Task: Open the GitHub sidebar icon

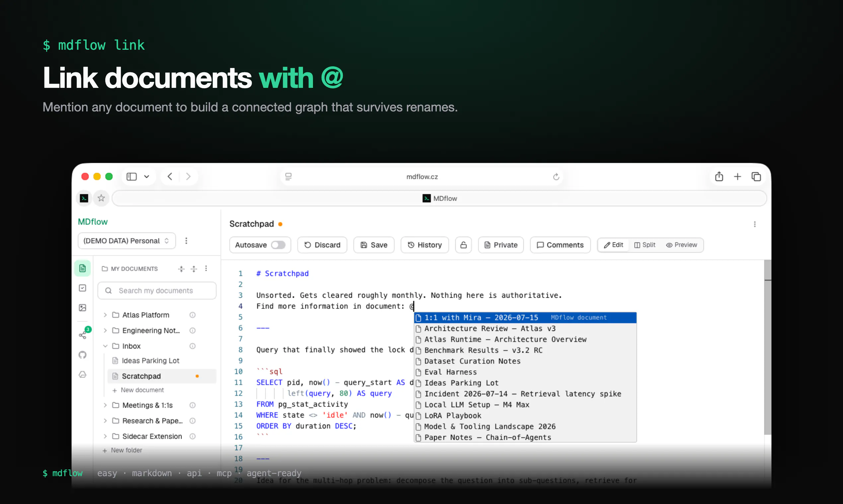Action: 82,355
